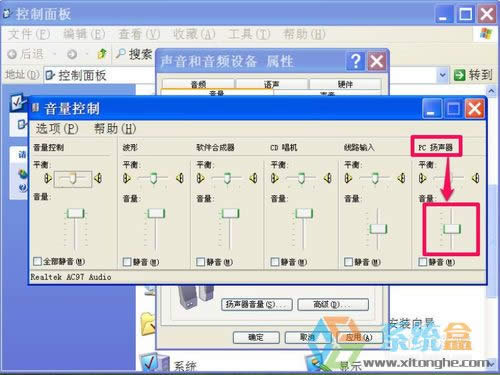The height and width of the screenshot is (375, 500).
Task: Click the CD 唱机 volume slider thumb
Action: point(304,213)
